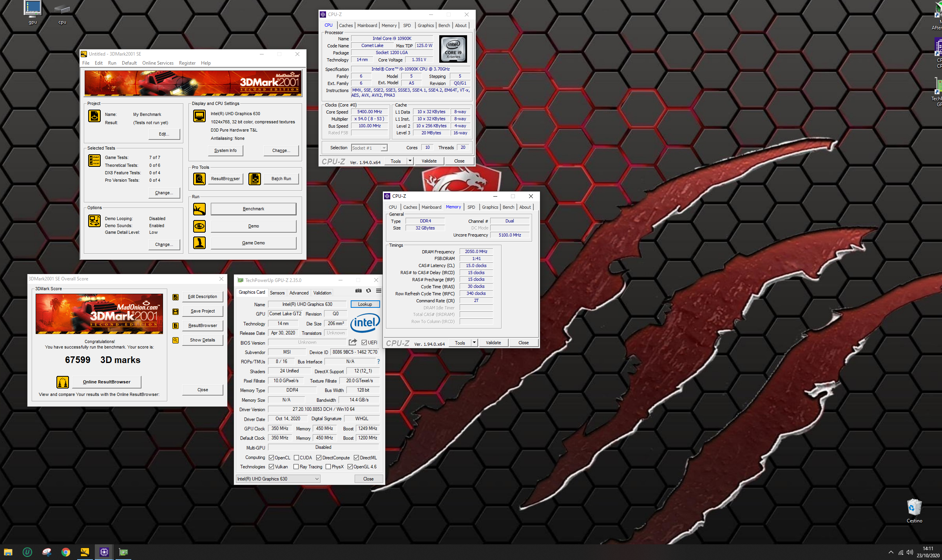Screen dimensions: 942x560
Task: Toggle the Vulkan checkbox
Action: (271, 467)
